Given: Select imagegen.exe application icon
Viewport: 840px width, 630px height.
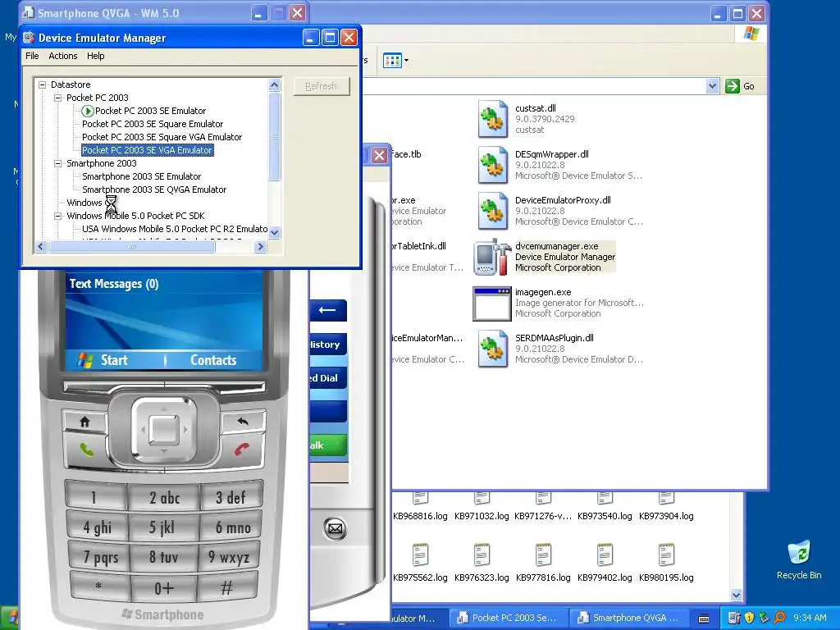Looking at the screenshot, I should click(x=492, y=304).
